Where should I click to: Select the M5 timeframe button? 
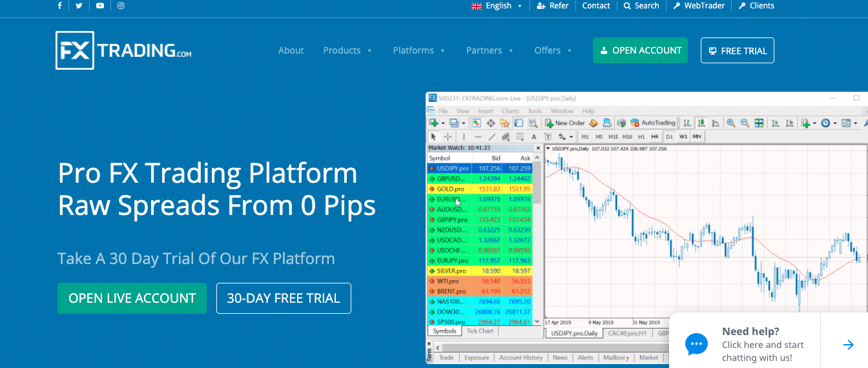pos(599,136)
